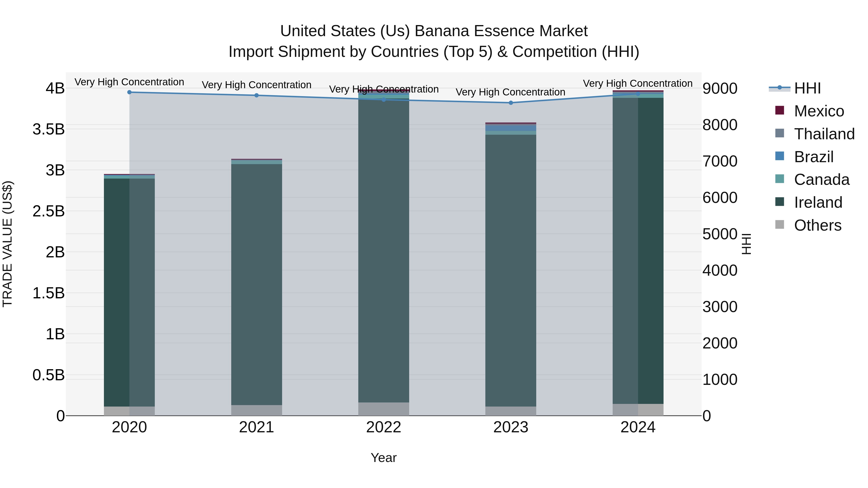The width and height of the screenshot is (868, 488).
Task: Click the 3.5B y-axis tick label
Action: [48, 129]
